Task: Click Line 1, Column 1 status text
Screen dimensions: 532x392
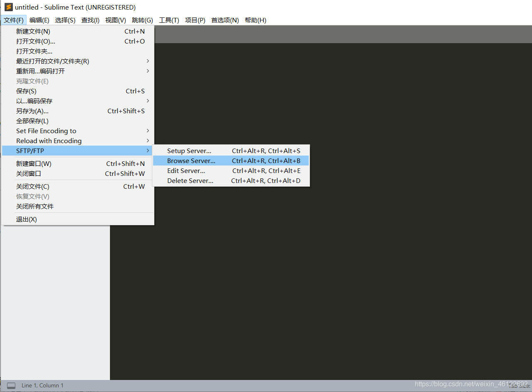Action: 43,386
